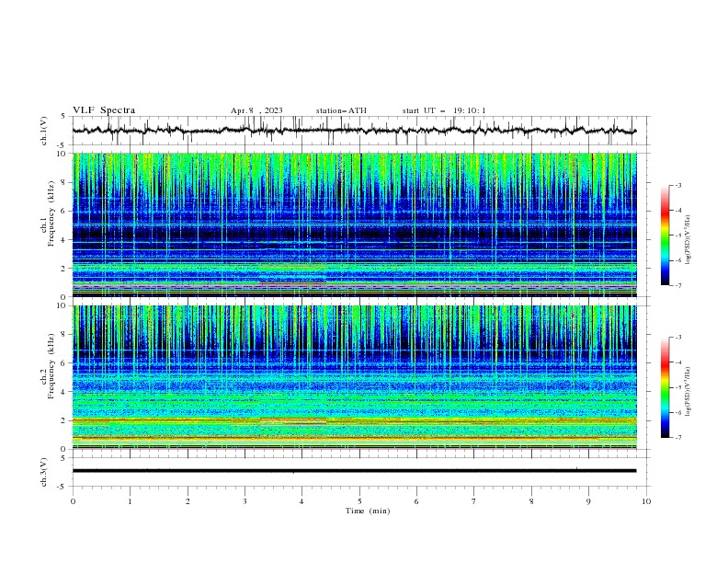Click the ch.3 flat black waveform trace
This screenshot has height=563, width=728.
[354, 471]
